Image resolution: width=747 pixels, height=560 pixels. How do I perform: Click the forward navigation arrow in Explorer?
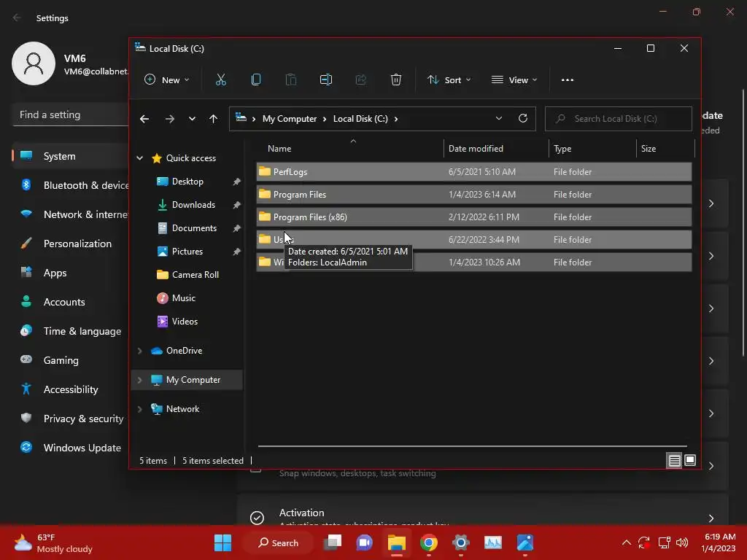coord(169,119)
